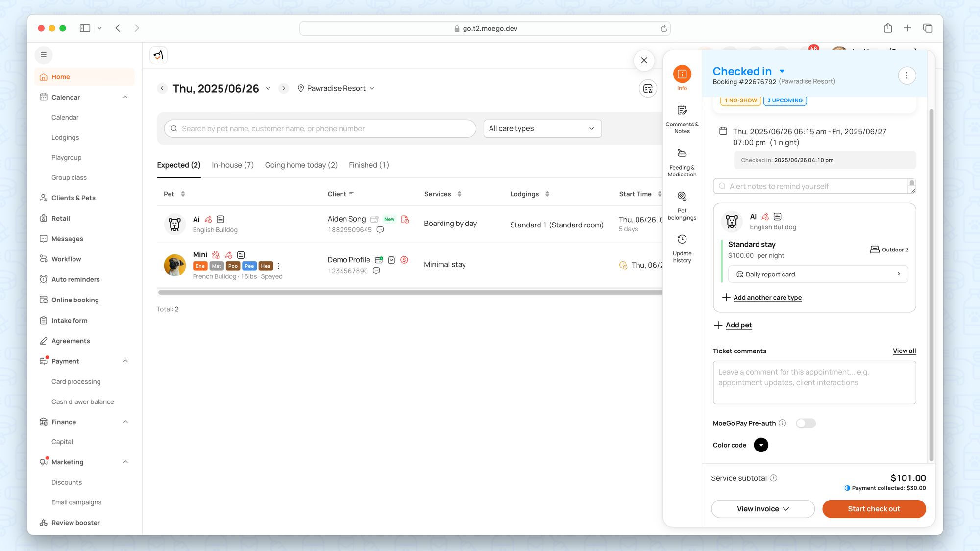Collapse the Calendar sidebar section
The height and width of the screenshot is (551, 980).
125,97
